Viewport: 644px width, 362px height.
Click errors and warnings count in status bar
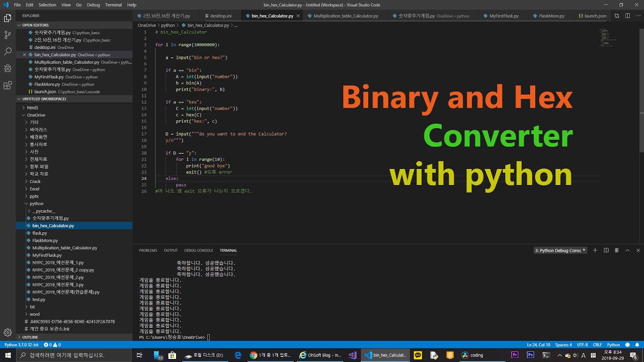pos(52,345)
